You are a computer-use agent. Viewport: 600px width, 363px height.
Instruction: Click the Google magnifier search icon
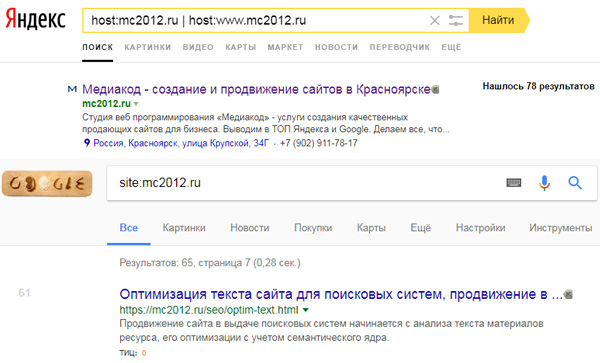tap(575, 183)
